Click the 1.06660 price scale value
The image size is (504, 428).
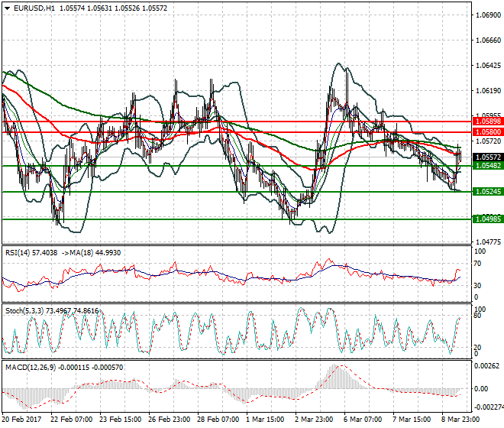point(488,41)
